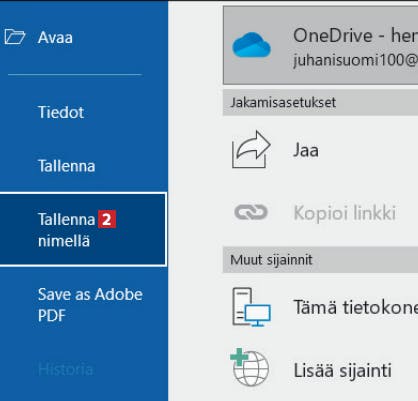Click the globe with plus icon
Screen dimensions: 418x401
coord(250,367)
